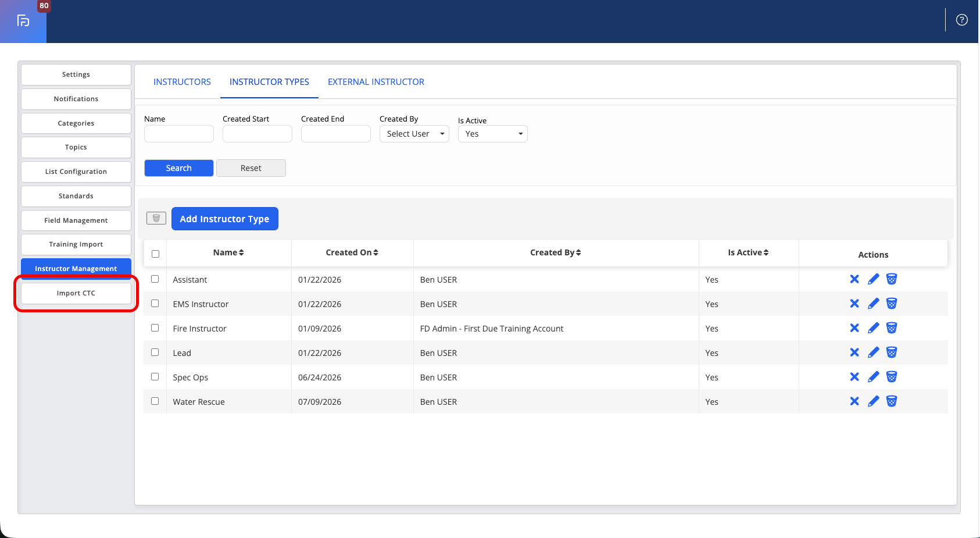Open Import CTC in the sidebar
Image resolution: width=980 pixels, height=538 pixels.
click(x=76, y=293)
